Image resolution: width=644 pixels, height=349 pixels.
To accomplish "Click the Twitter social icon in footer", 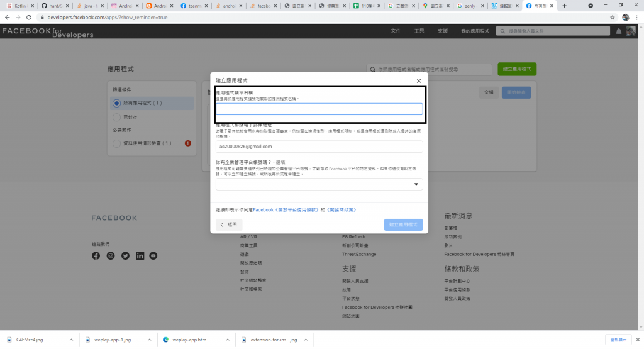I will pos(125,256).
